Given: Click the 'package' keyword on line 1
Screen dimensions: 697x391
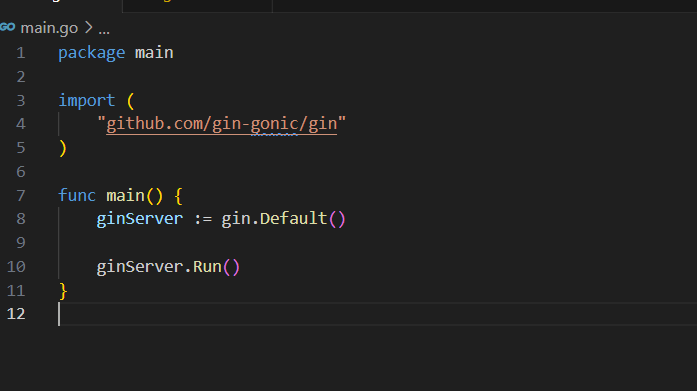Looking at the screenshot, I should click(x=92, y=53).
